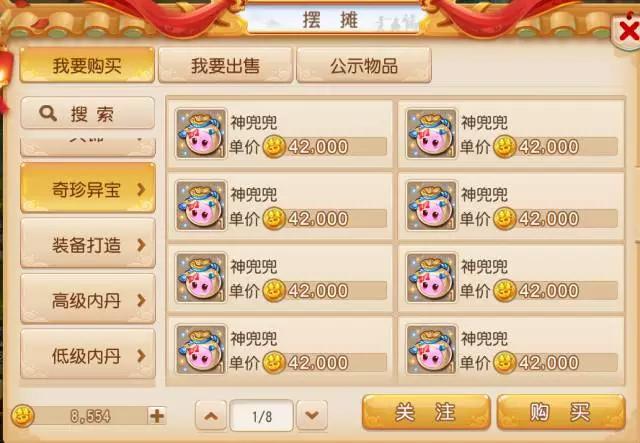Select the top-right 神兜兜 item icon
The width and height of the screenshot is (640, 443).
tap(431, 134)
